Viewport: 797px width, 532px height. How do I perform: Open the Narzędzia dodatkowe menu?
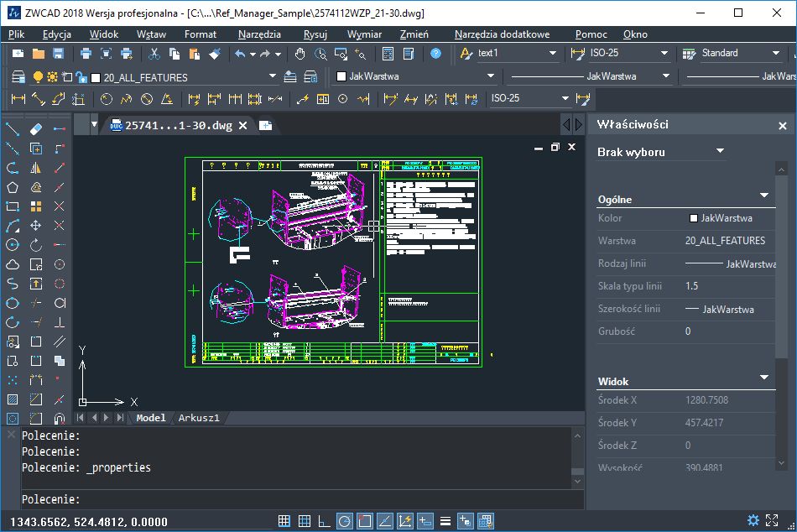click(503, 34)
